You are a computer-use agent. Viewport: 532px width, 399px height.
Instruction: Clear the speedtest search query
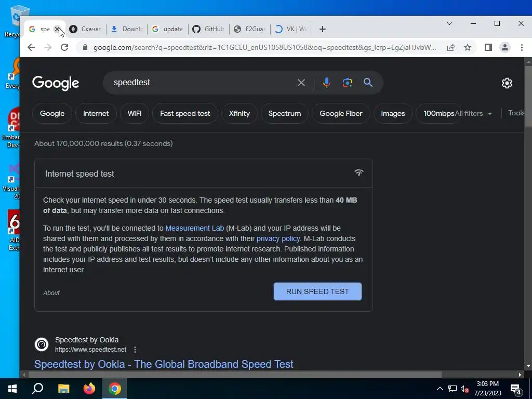pos(301,83)
